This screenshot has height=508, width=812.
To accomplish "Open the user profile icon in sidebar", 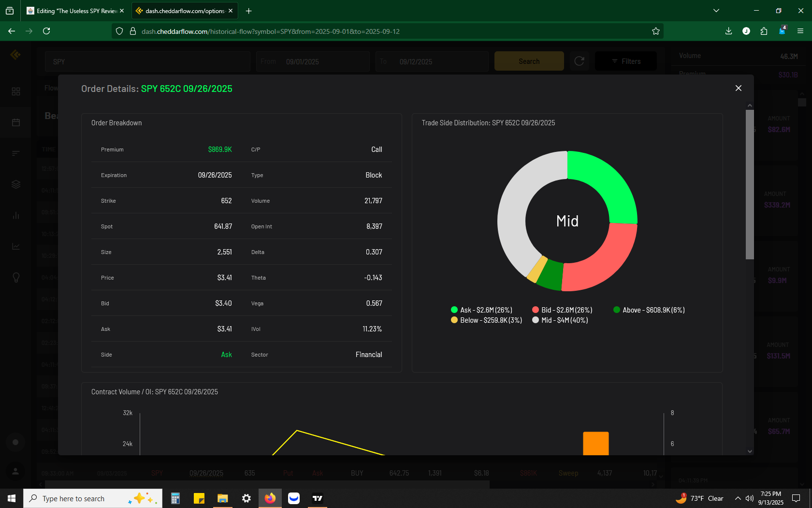I will point(15,471).
